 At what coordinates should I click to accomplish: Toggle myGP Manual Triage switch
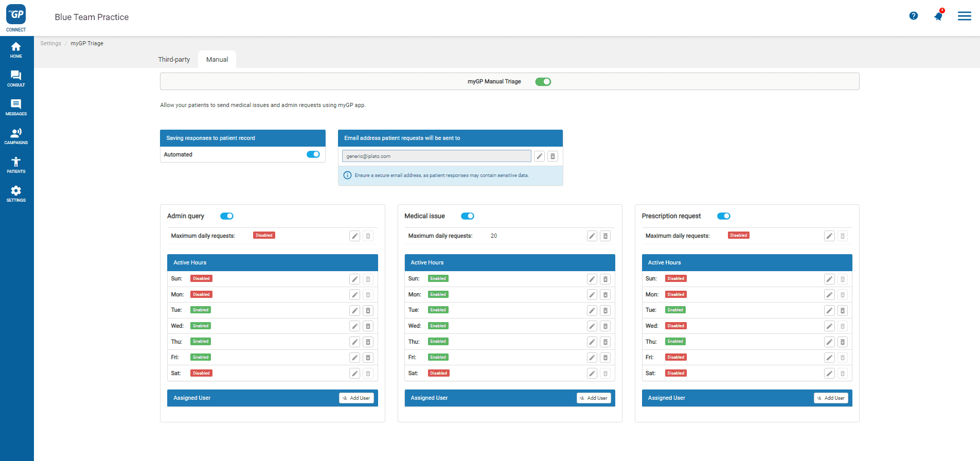point(543,82)
